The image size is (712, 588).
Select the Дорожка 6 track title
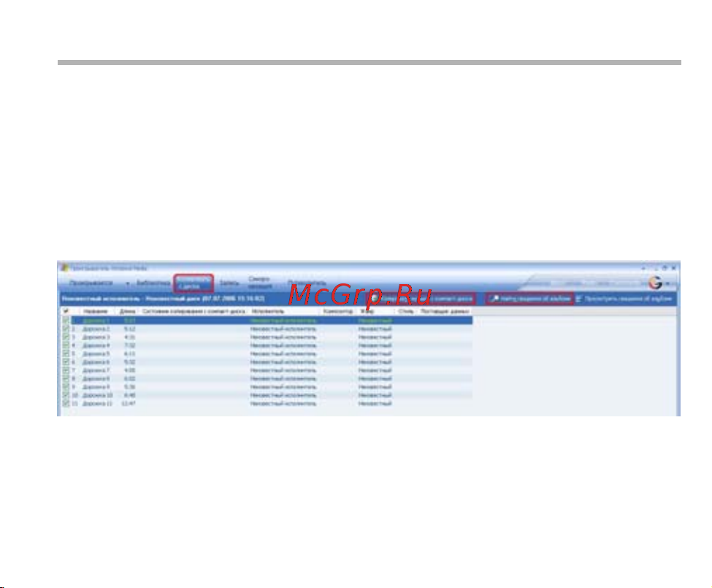96,362
